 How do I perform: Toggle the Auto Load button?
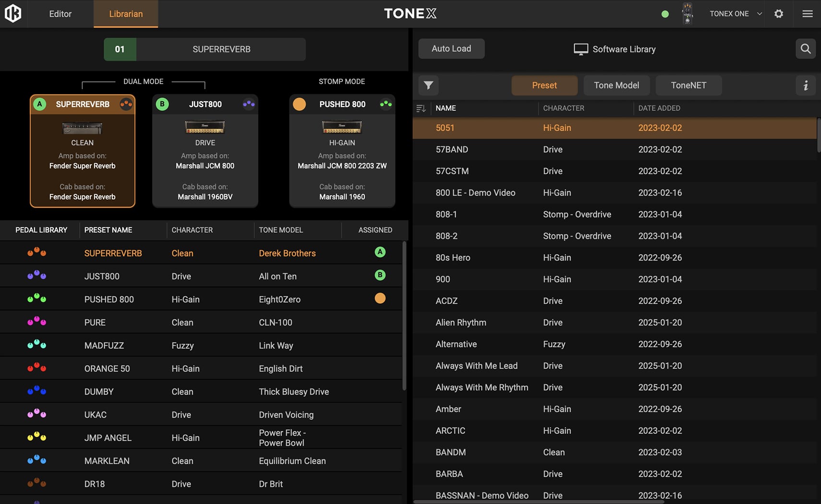click(451, 49)
